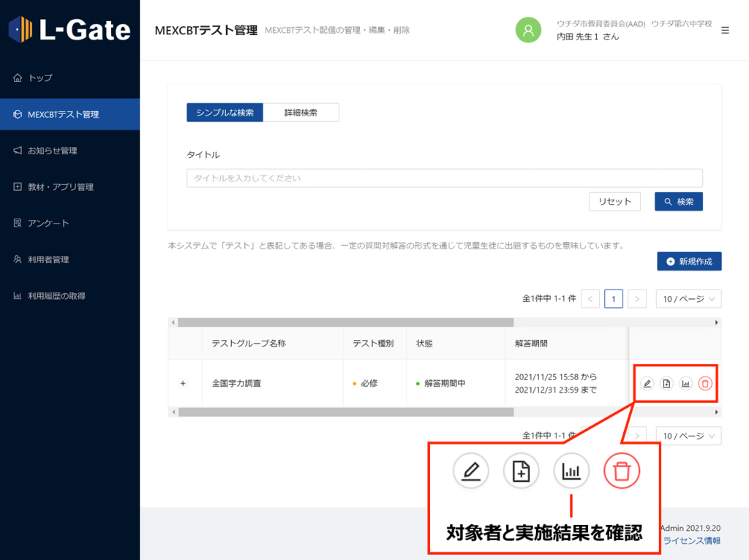Click the リセット button
The image size is (749, 560).
[x=614, y=202]
